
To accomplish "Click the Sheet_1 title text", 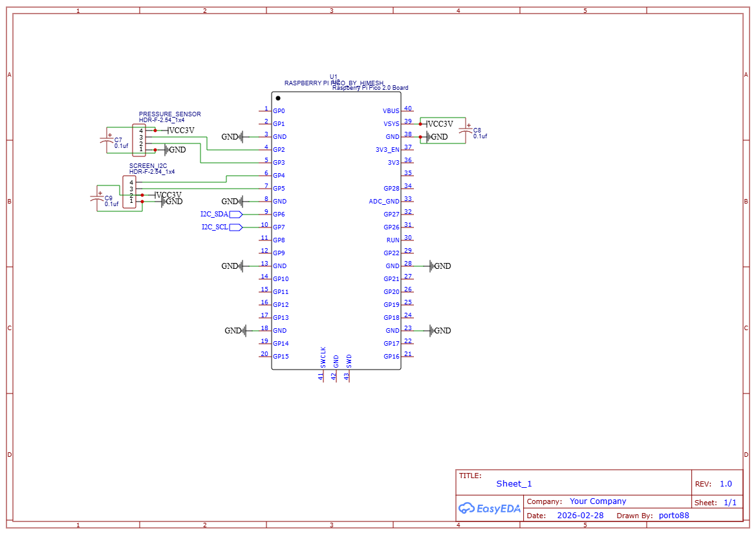I will (513, 483).
